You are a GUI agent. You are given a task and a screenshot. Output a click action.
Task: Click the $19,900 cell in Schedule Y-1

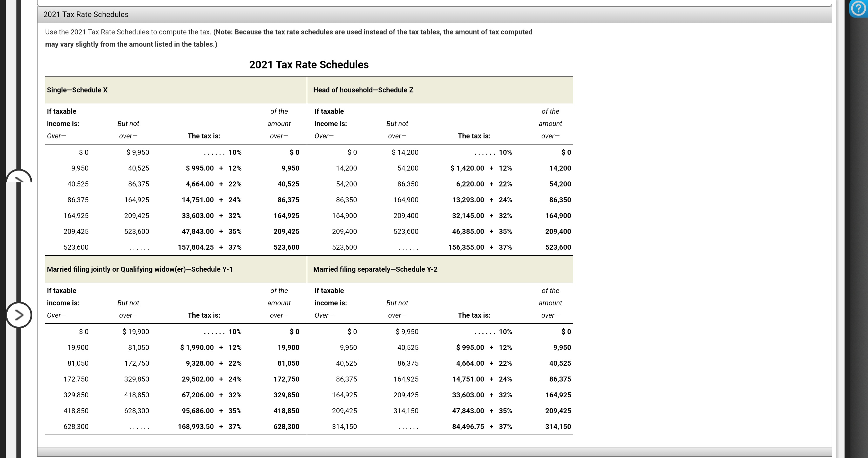point(135,331)
